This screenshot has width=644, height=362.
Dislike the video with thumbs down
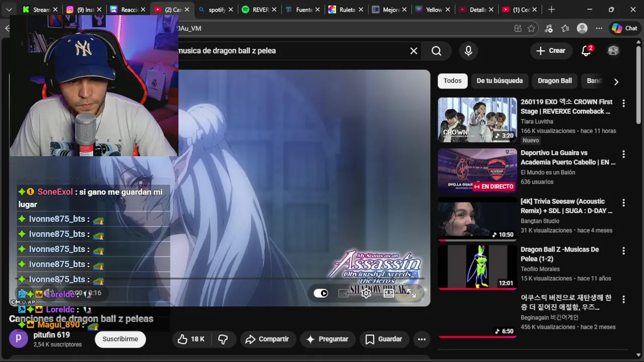point(223,339)
